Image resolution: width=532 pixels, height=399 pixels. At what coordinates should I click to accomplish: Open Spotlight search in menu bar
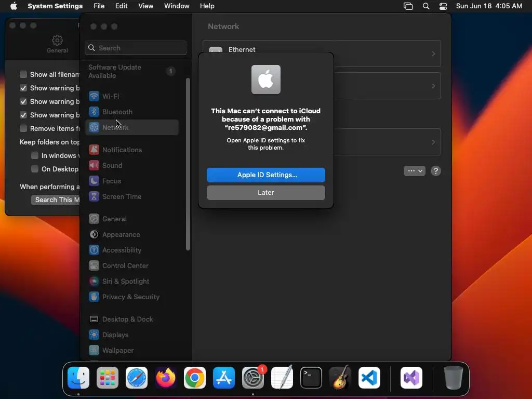point(426,6)
